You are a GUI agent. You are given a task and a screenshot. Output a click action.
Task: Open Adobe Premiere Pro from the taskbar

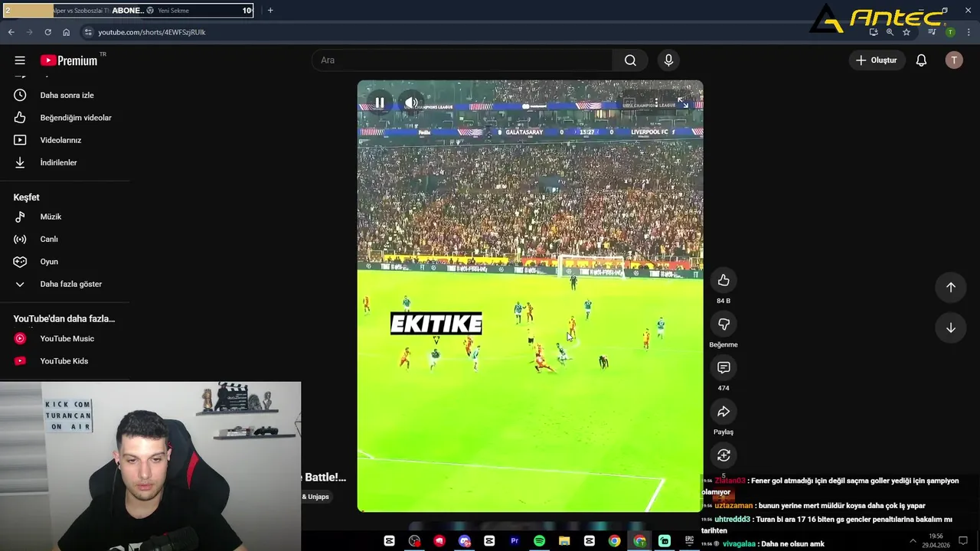514,541
